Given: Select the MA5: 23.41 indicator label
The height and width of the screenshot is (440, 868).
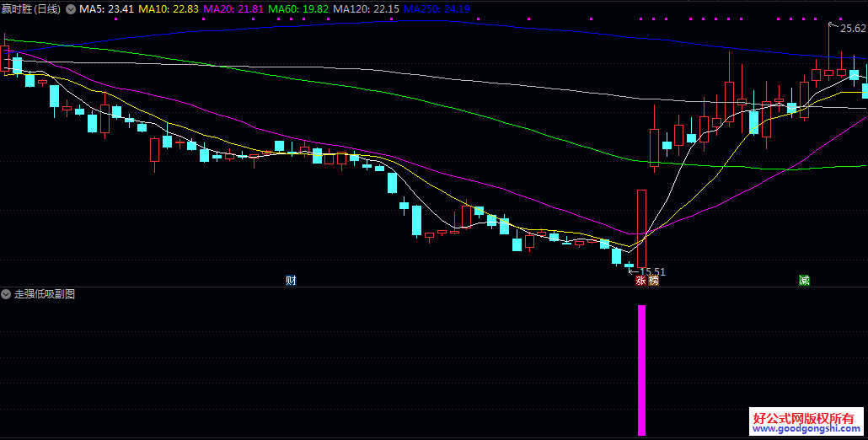Looking at the screenshot, I should click(106, 9).
